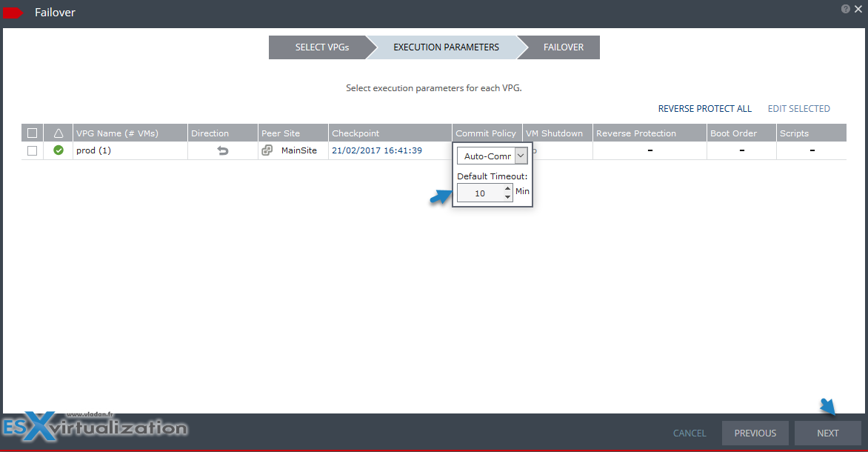Select the EXECUTION PARAMETERS step
Image resolution: width=868 pixels, height=452 pixels.
(446, 47)
